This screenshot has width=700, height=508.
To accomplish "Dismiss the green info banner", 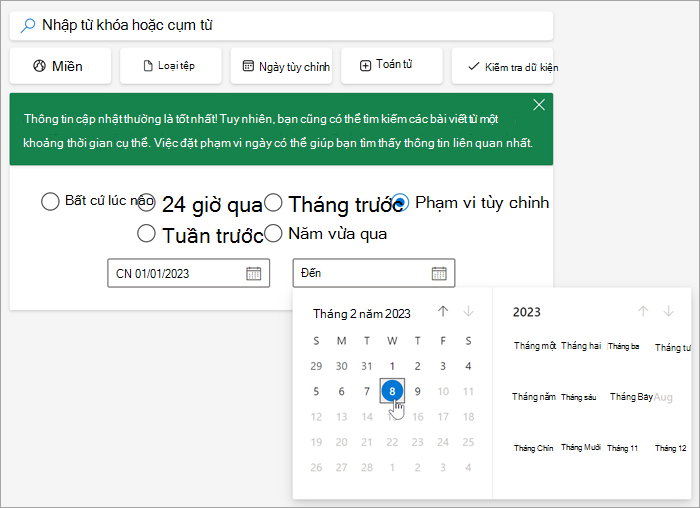I will tap(539, 105).
